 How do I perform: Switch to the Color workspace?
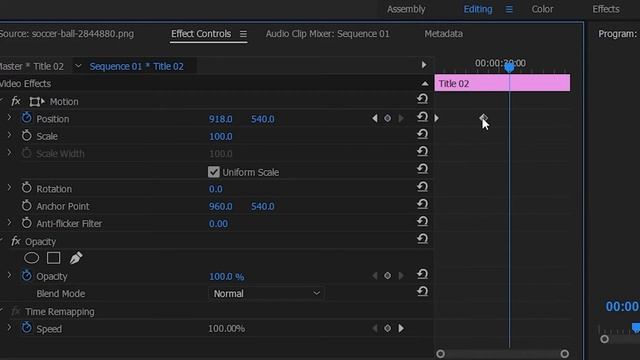[x=542, y=9]
